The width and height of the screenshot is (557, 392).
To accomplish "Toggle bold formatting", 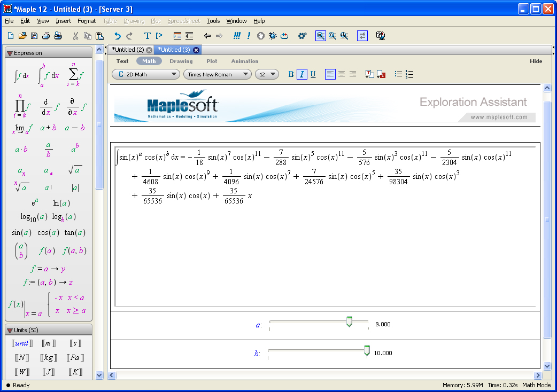I will [291, 74].
